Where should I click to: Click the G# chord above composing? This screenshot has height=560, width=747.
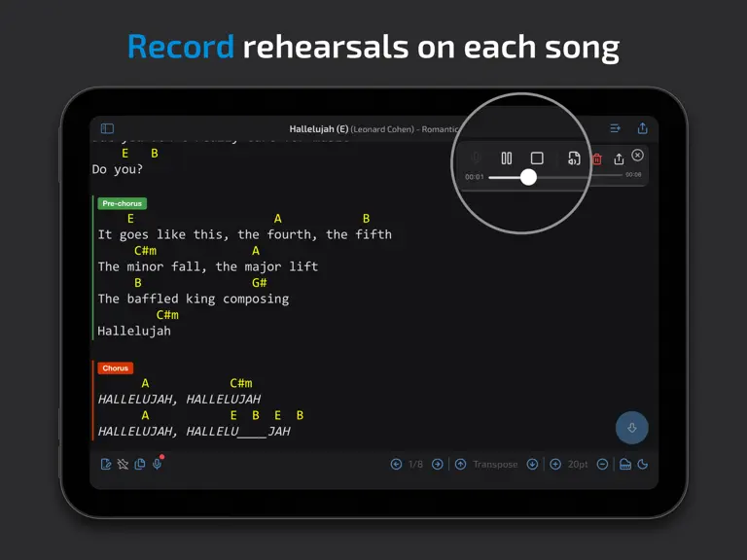click(259, 283)
